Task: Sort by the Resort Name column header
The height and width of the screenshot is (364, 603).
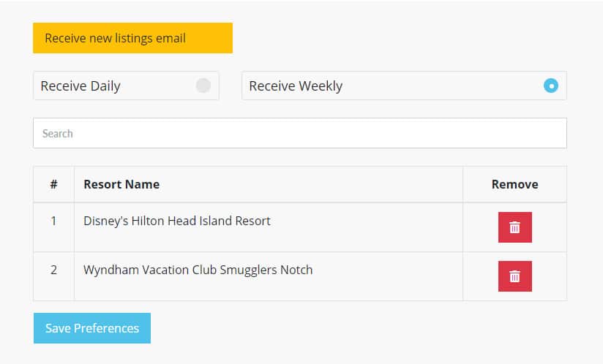Action: pos(121,184)
